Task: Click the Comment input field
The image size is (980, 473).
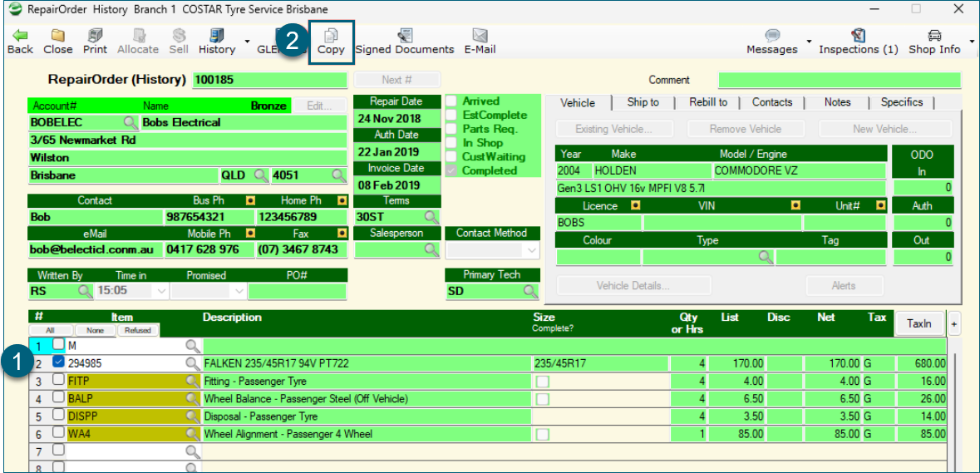Action: coord(840,80)
